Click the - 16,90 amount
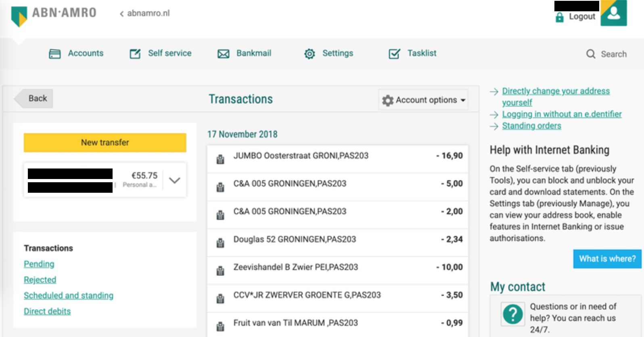Viewport: 644px width, 337px height. [x=450, y=156]
